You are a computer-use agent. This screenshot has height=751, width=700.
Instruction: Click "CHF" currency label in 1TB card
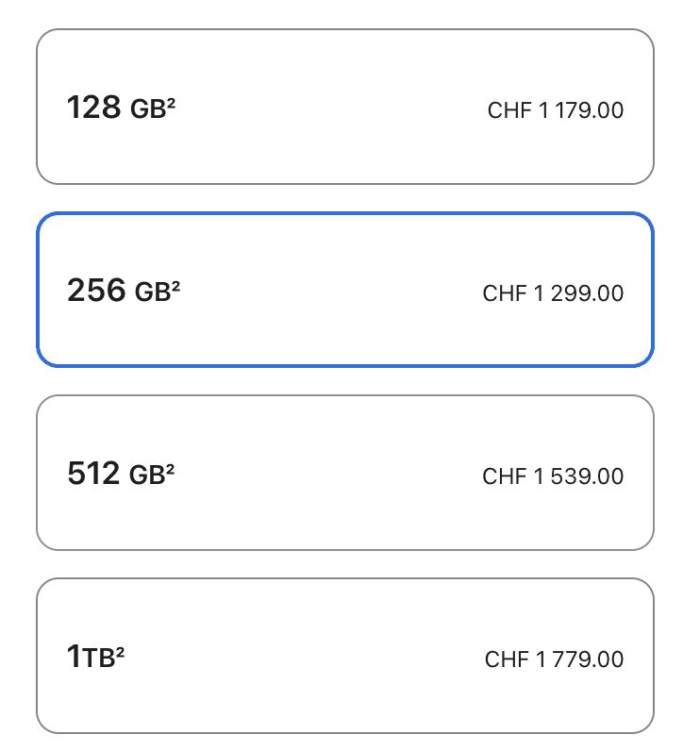coord(507,659)
